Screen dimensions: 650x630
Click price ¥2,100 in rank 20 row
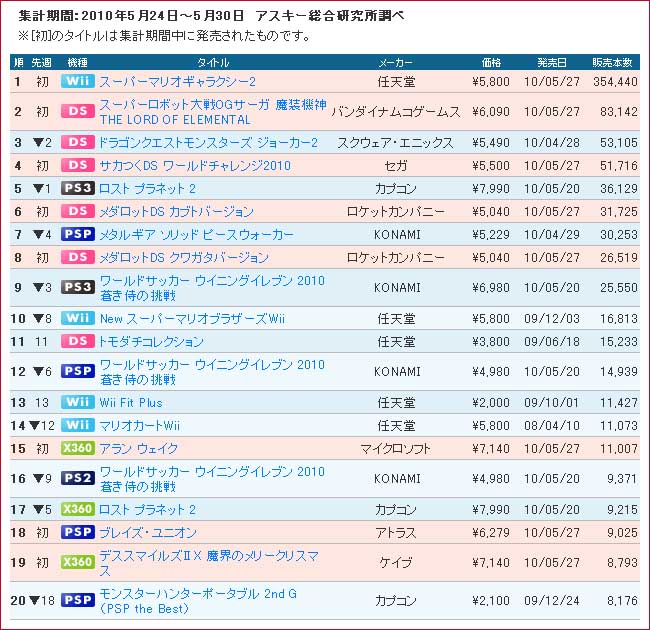coord(491,601)
